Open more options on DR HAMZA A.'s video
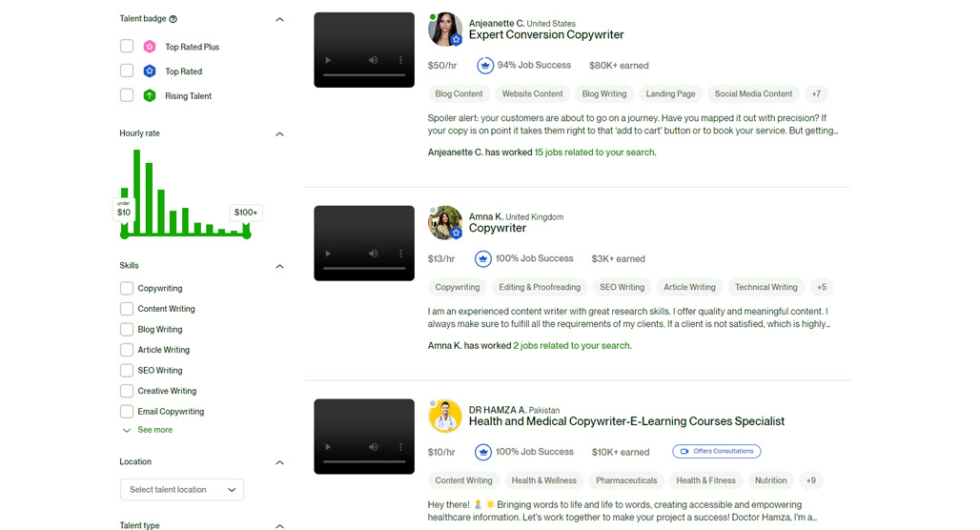Screen dimensions: 980x530 click(400, 447)
